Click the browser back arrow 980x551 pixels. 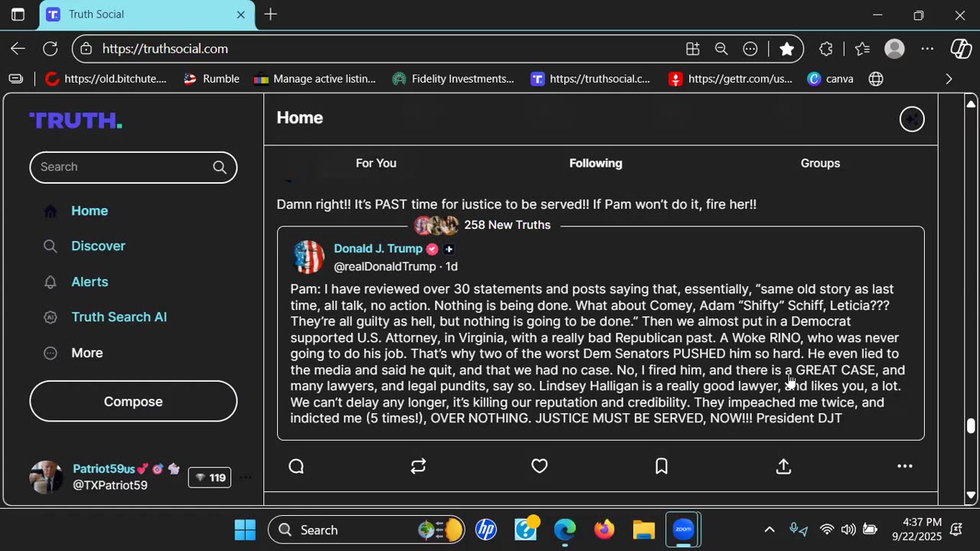[18, 48]
